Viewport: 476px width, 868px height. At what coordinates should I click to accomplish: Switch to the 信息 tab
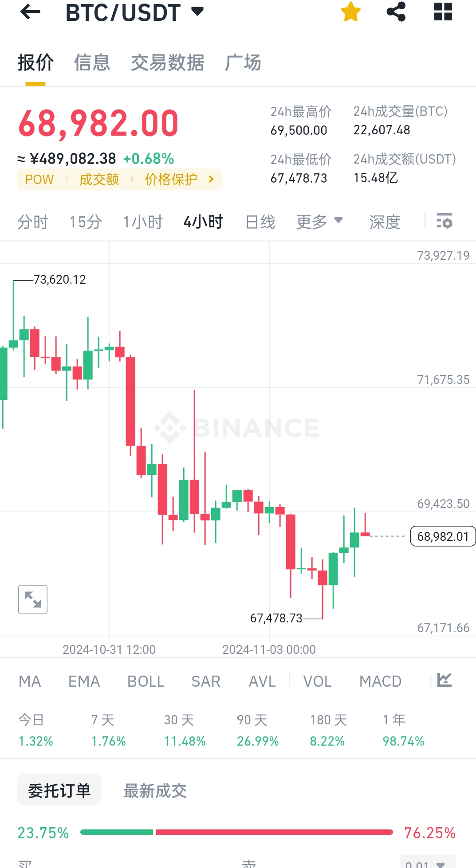(x=92, y=63)
